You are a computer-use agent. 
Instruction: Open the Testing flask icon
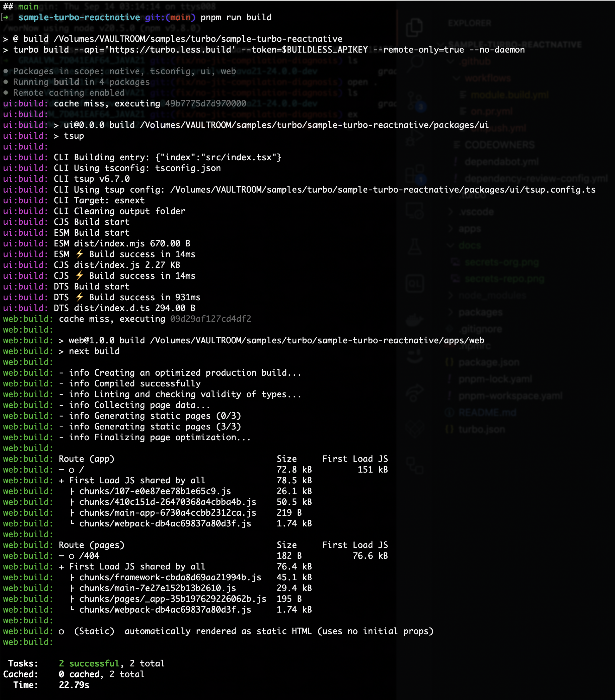pos(415,246)
